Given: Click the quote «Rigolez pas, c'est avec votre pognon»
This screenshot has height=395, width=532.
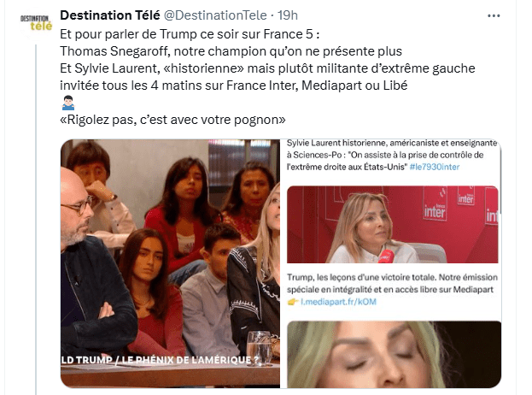Looking at the screenshot, I should [172, 120].
